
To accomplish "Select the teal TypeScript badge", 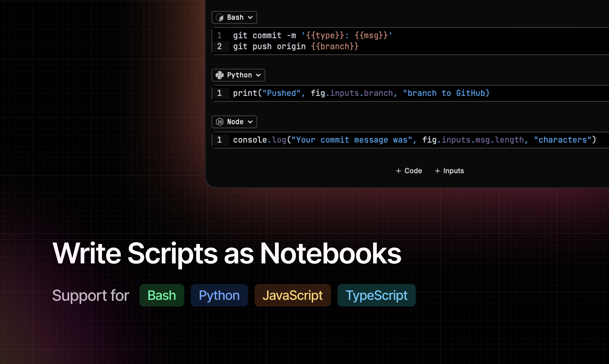I will (x=376, y=295).
